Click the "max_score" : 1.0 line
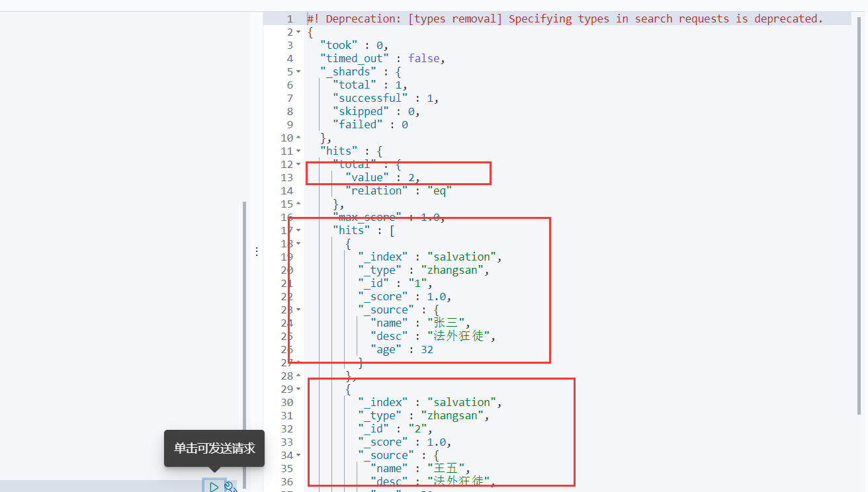Screen dimensions: 868x492 point(389,217)
